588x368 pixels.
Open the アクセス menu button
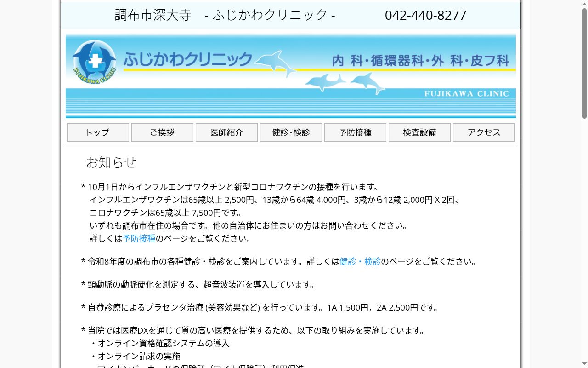(x=484, y=132)
